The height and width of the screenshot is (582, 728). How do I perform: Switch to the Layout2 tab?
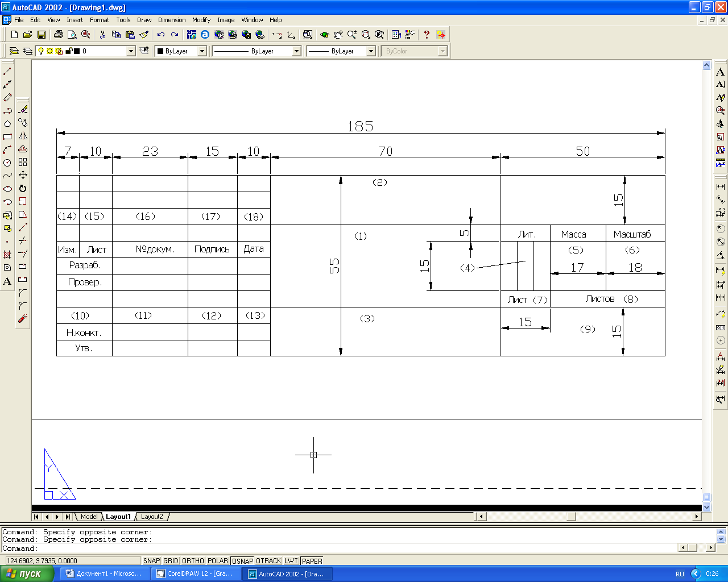pyautogui.click(x=152, y=517)
